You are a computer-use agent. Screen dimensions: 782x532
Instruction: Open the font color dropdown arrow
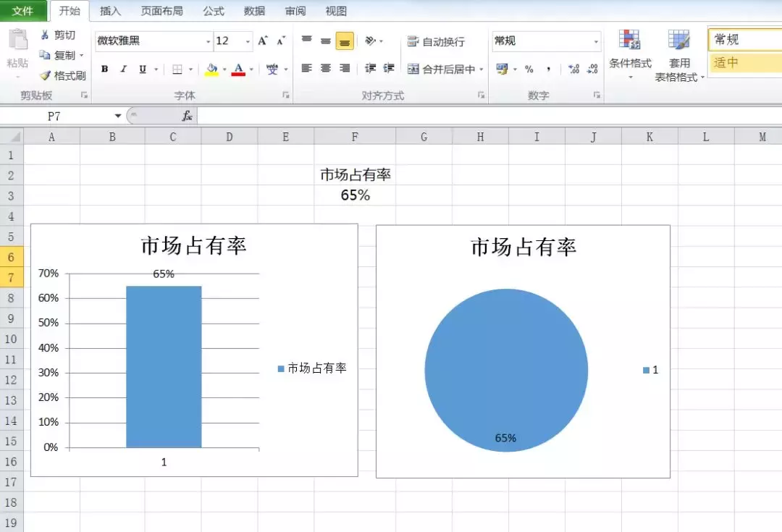tap(251, 69)
